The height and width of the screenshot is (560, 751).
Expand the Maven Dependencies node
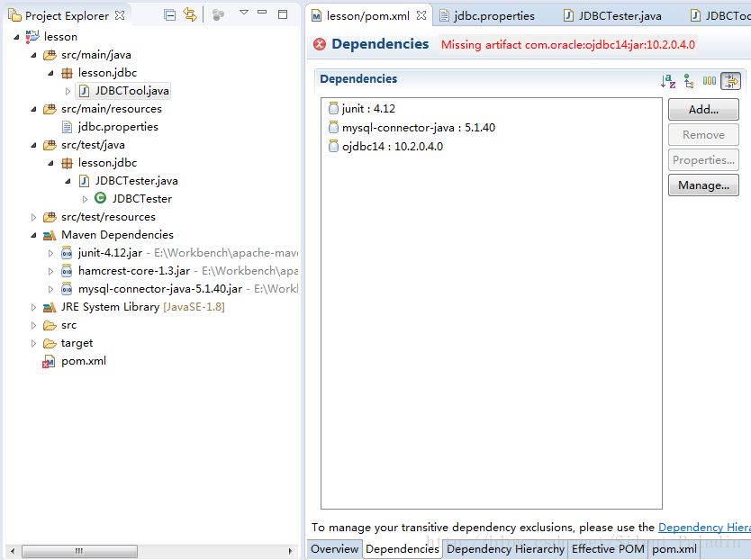(34, 234)
